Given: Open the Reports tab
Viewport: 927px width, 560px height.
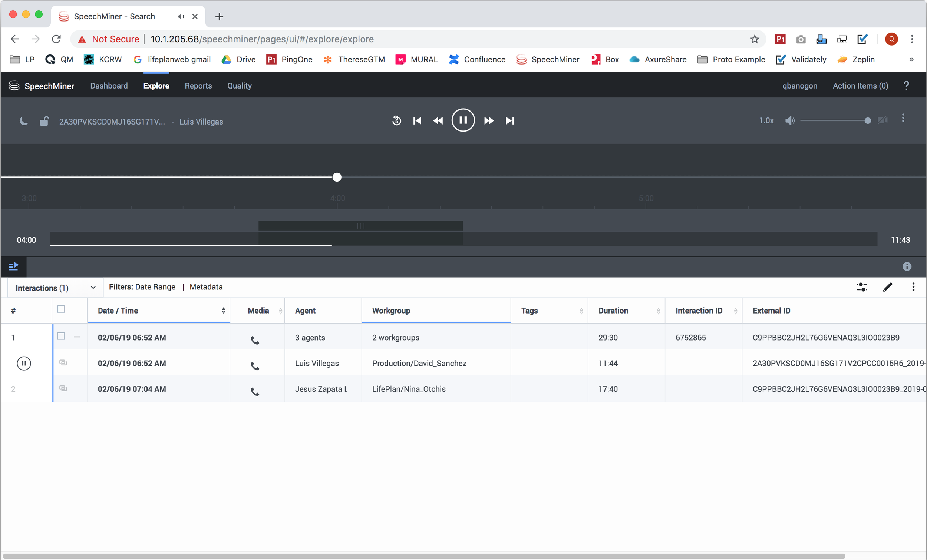Looking at the screenshot, I should point(198,86).
